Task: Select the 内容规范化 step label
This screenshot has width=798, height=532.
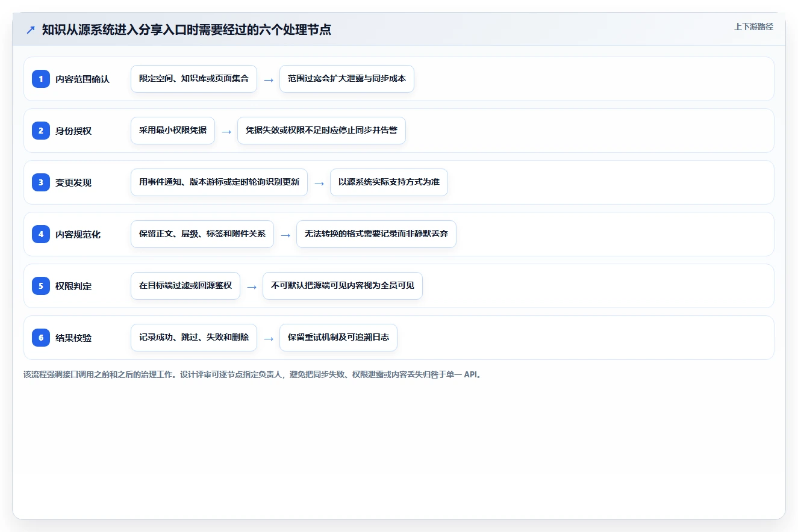Action: 78,234
